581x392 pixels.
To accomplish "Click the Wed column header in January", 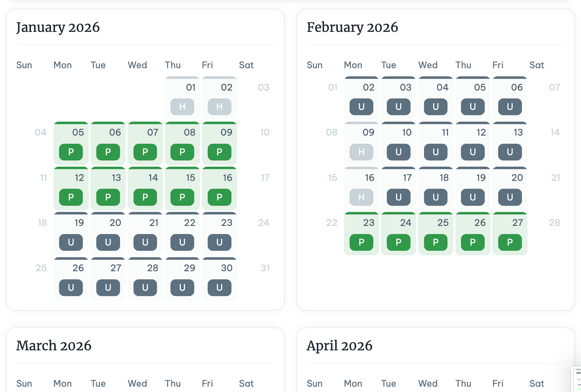I will pyautogui.click(x=137, y=65).
